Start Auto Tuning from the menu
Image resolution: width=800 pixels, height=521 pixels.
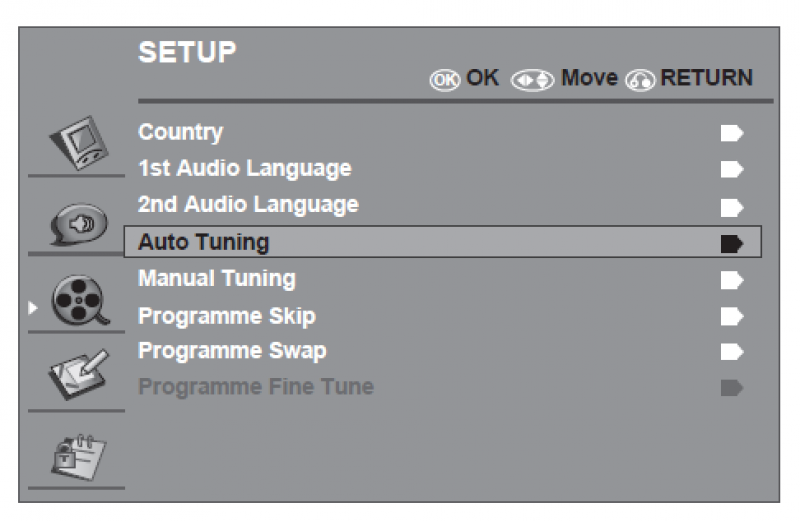click(x=204, y=241)
